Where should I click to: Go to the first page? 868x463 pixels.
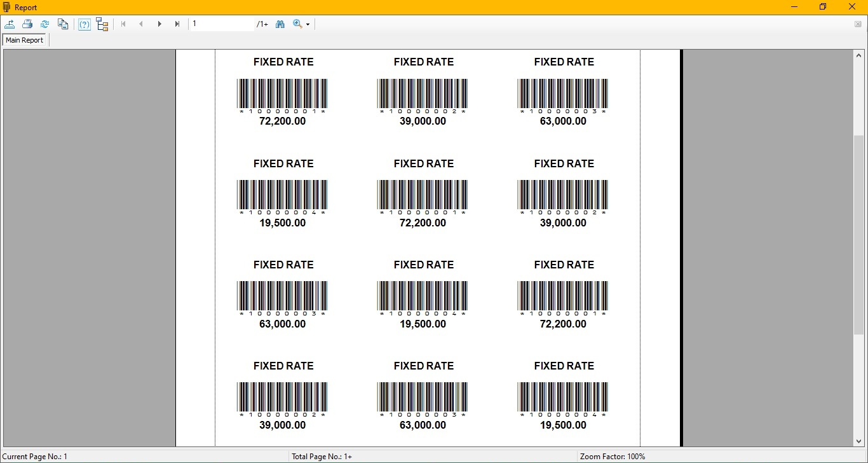click(123, 24)
